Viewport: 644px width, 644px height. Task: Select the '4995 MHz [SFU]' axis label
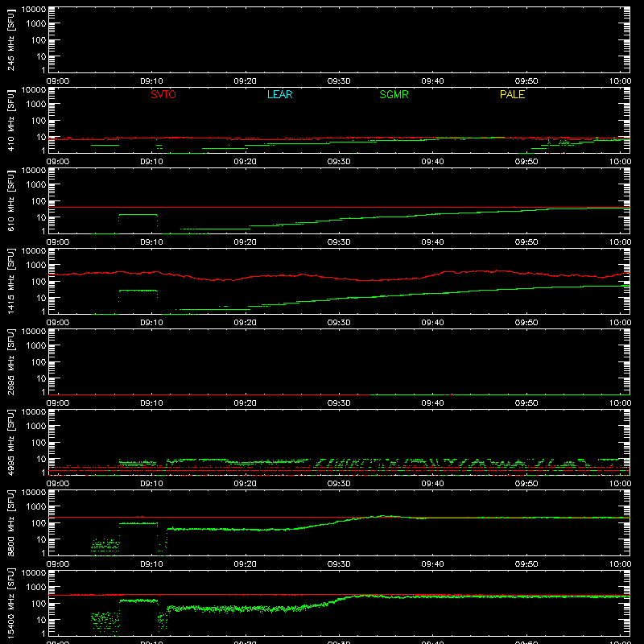pyautogui.click(x=10, y=442)
